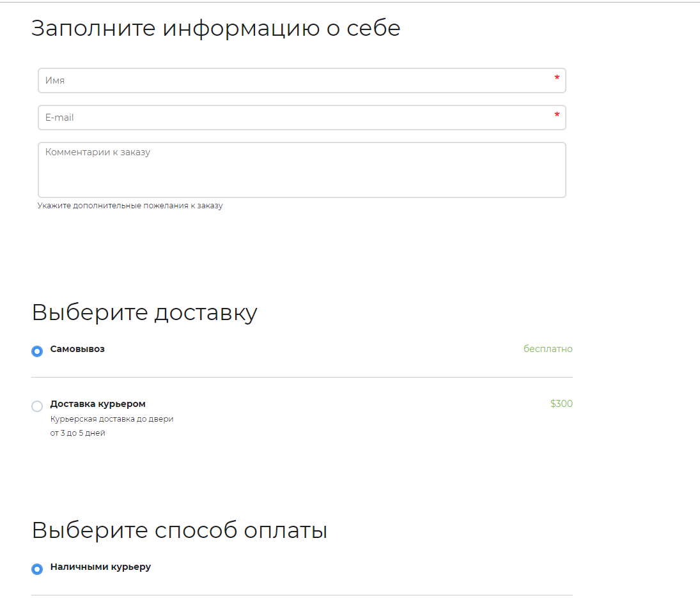700x598 pixels.
Task: Click the Доставка курьером label text
Action: pyautogui.click(x=98, y=404)
